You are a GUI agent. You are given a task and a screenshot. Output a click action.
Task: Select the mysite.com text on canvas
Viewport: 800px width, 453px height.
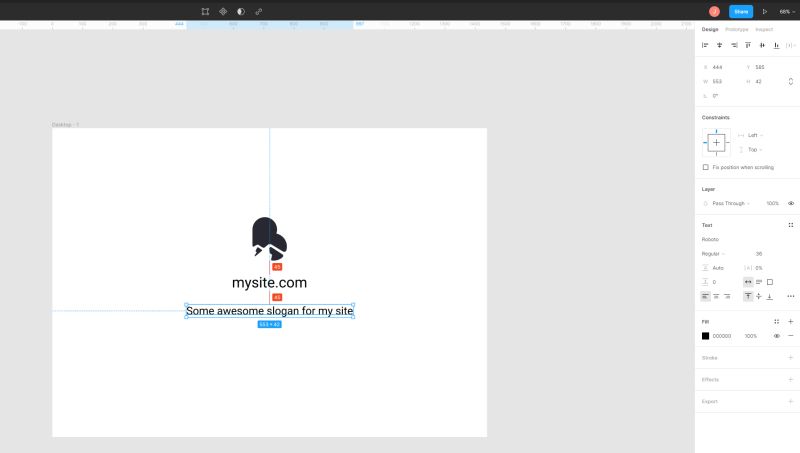(x=269, y=283)
